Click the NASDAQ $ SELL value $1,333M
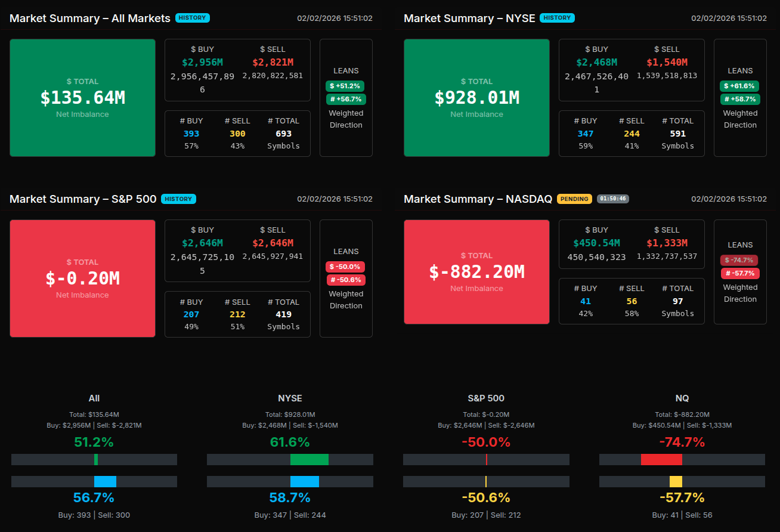This screenshot has height=532, width=780. pyautogui.click(x=667, y=243)
